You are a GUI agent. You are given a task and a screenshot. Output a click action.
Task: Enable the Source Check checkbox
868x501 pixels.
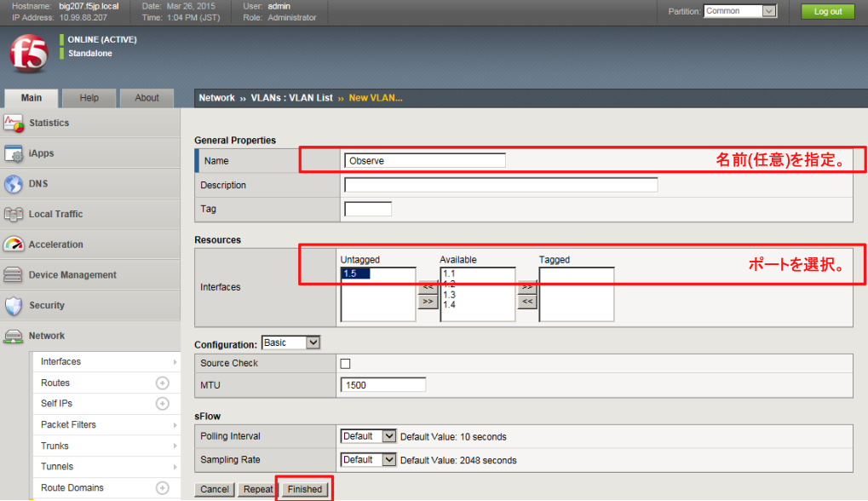coord(346,364)
